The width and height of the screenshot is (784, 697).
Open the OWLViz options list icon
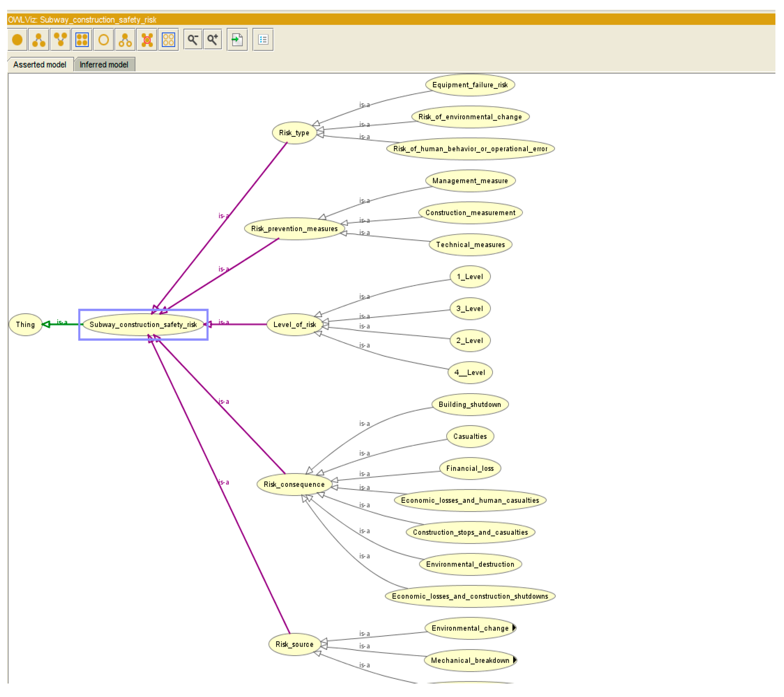(263, 40)
